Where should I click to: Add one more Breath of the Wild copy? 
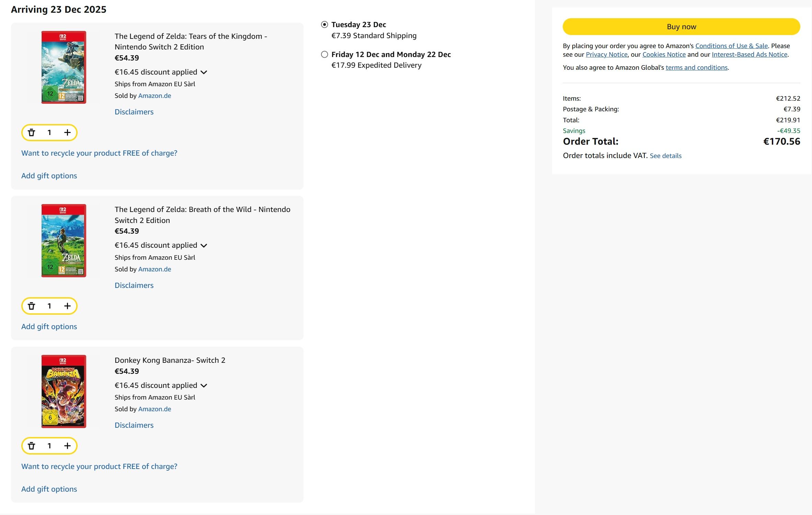(x=67, y=306)
